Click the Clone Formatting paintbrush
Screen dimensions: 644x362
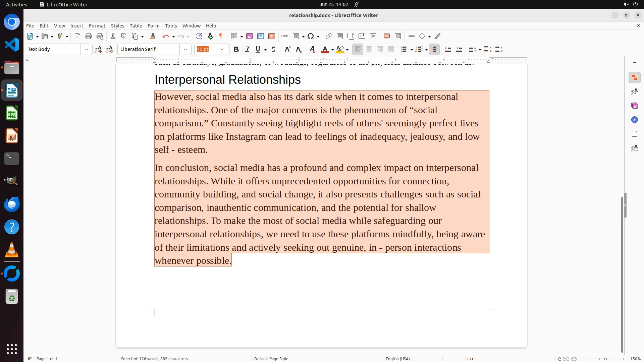point(153,36)
